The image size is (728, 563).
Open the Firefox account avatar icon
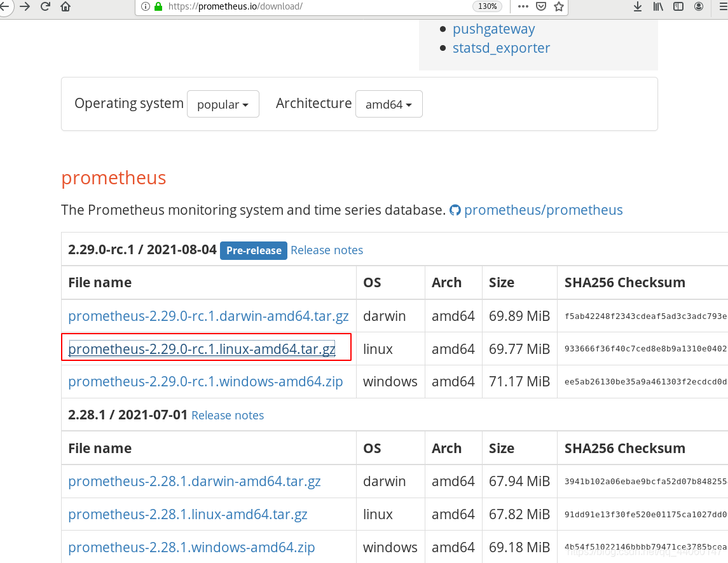coord(699,6)
